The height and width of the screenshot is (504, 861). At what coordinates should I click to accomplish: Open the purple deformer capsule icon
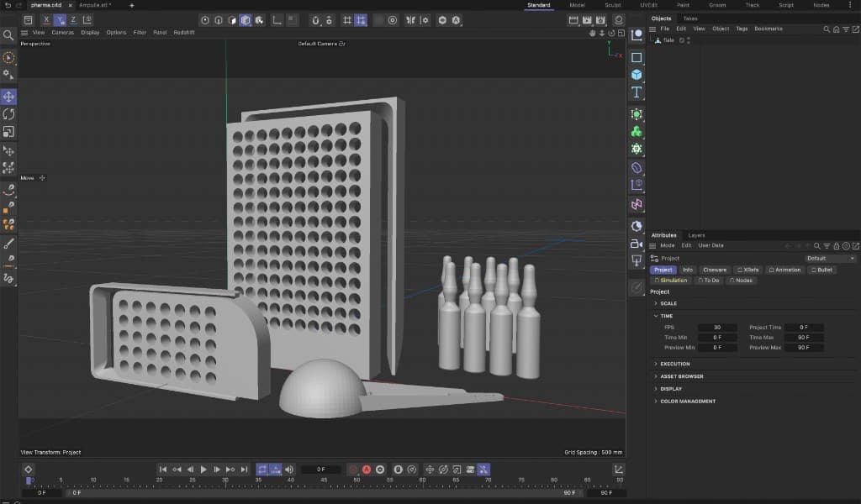(637, 168)
